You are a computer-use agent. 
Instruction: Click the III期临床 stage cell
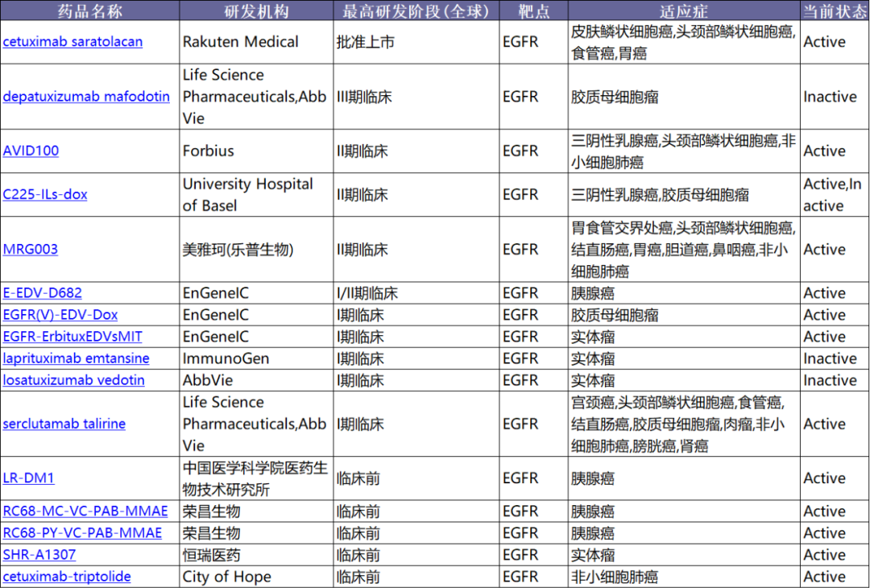[416, 97]
